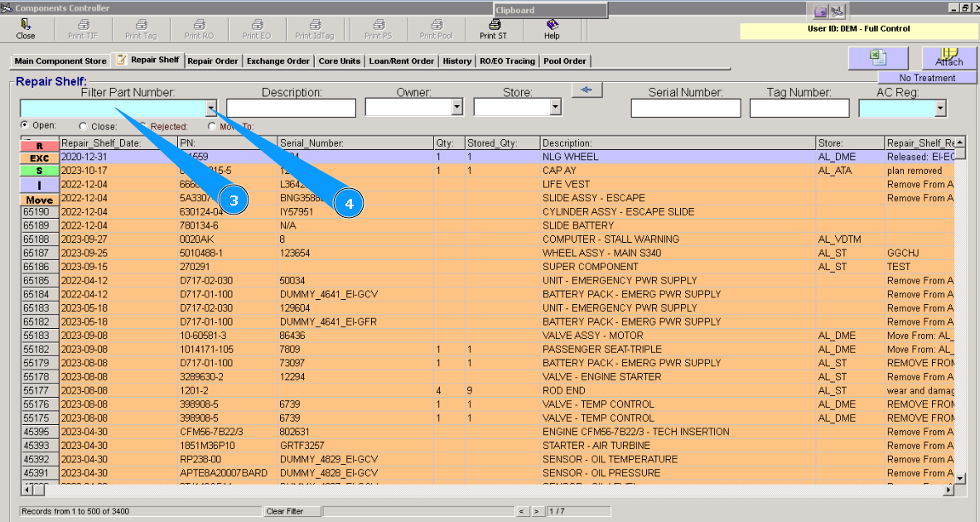Click the green S status button
Screen dimensions: 980x522
click(40, 171)
